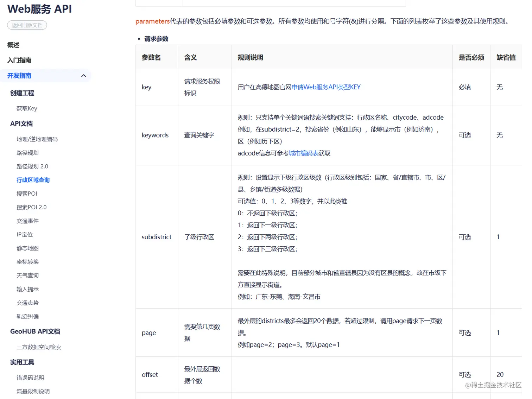Select the 开发指南 sidebar section
Screen dimensions: 532x399
click(19, 76)
